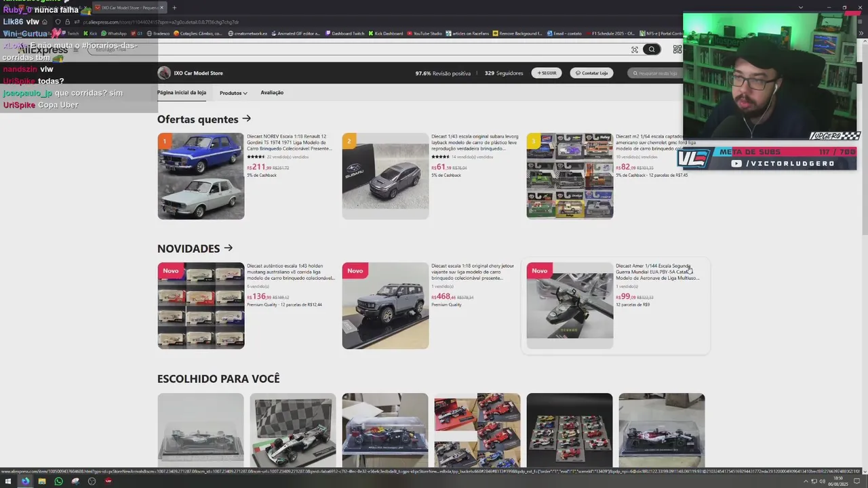This screenshot has height=488, width=868.
Task: Open the creatornetwork.ea bookmark
Action: click(x=248, y=33)
